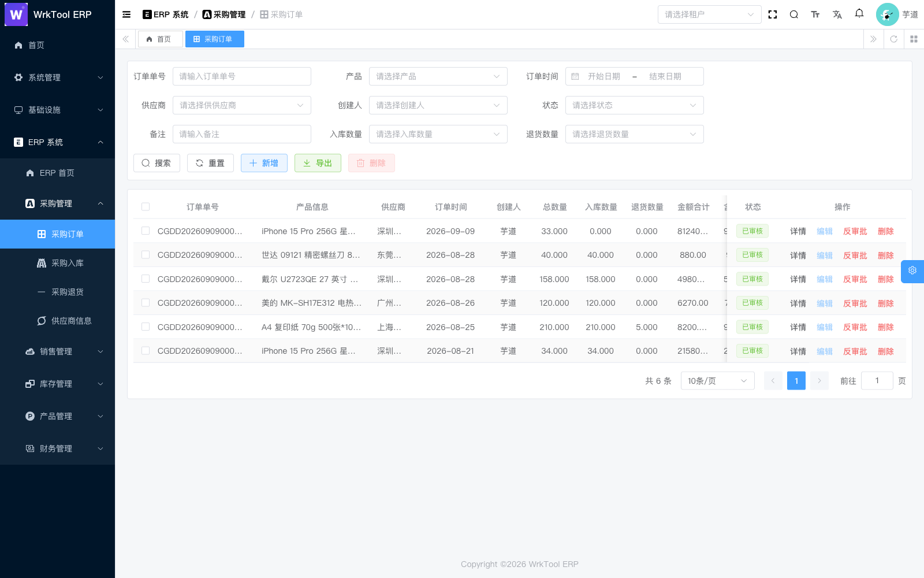
Task: Click the 搜索 search button
Action: coord(157,163)
